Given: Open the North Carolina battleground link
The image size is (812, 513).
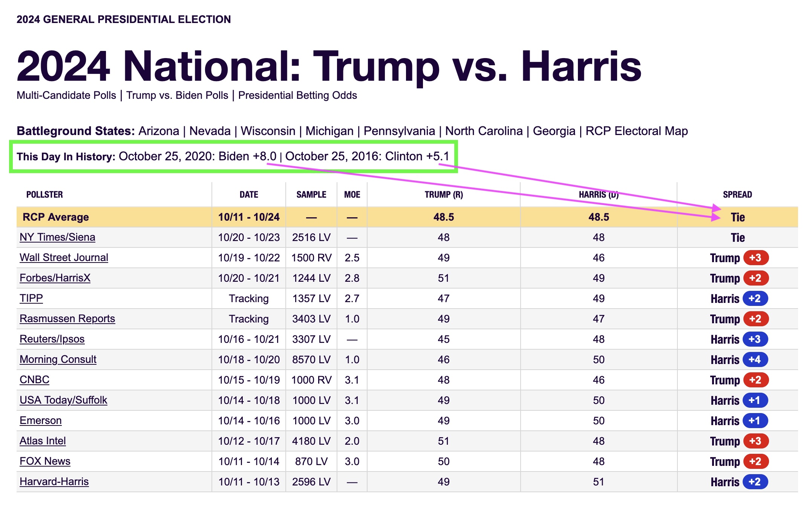Looking at the screenshot, I should click(x=484, y=131).
